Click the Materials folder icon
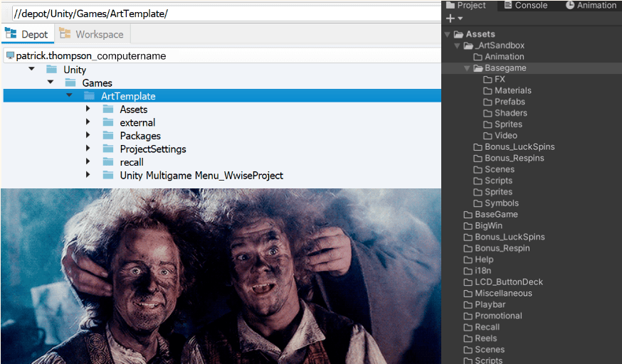 487,91
